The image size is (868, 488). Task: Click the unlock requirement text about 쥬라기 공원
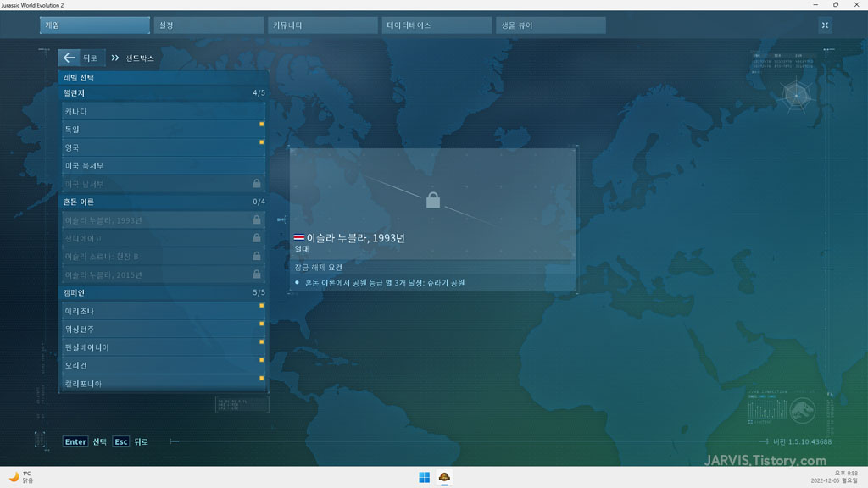click(x=385, y=283)
